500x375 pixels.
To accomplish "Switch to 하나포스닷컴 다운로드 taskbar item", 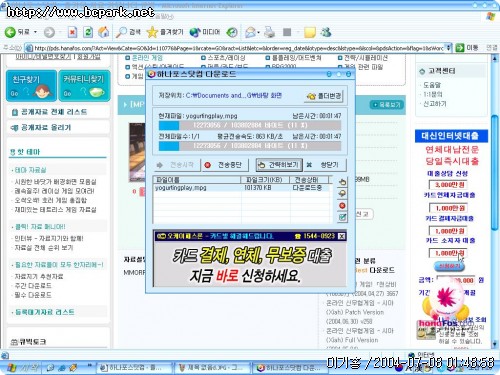I will coord(291,368).
